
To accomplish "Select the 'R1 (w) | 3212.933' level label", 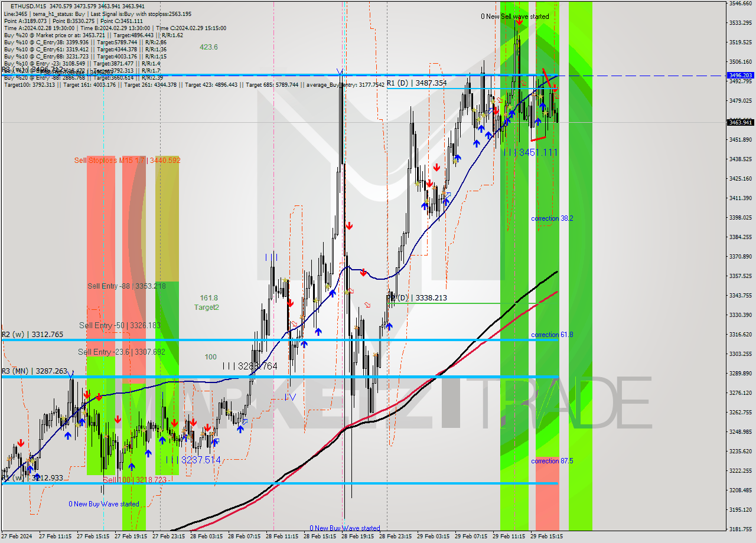I will (x=32, y=477).
